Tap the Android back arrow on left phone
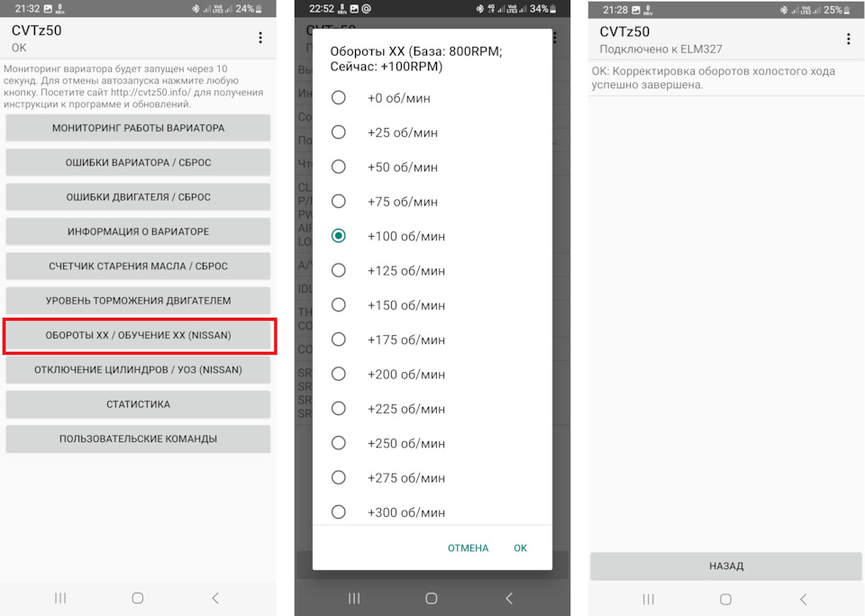This screenshot has height=616, width=865. tap(215, 598)
